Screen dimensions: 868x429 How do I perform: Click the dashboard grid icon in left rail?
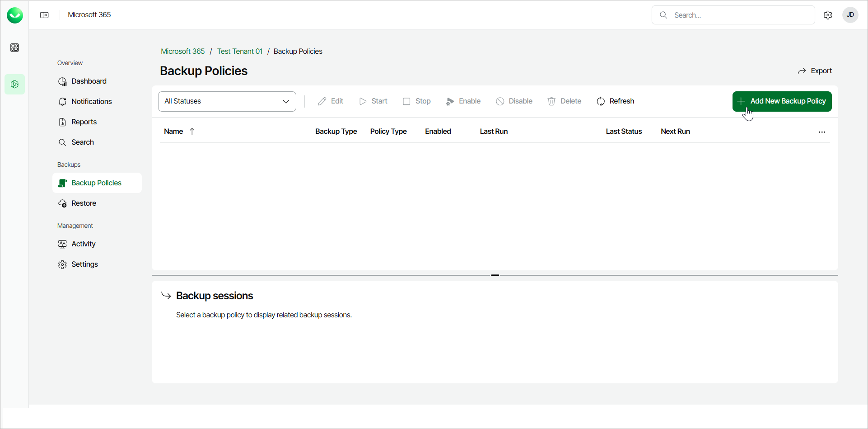click(14, 47)
